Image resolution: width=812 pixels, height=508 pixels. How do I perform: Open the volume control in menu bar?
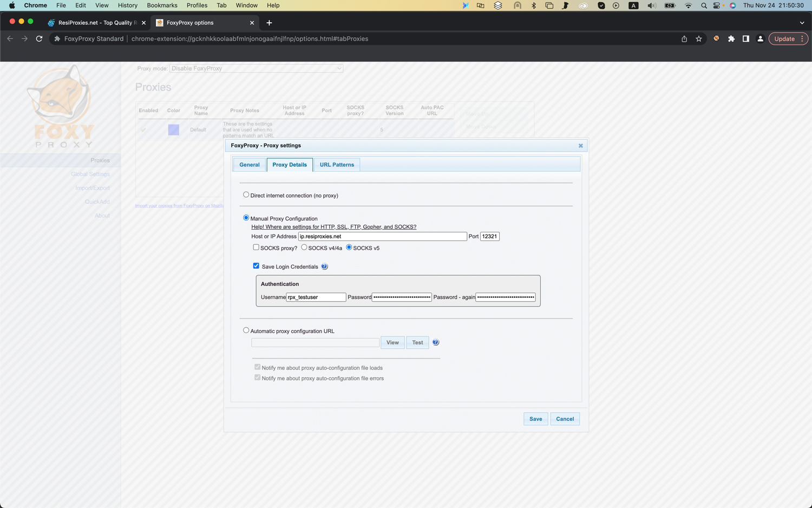(x=651, y=5)
